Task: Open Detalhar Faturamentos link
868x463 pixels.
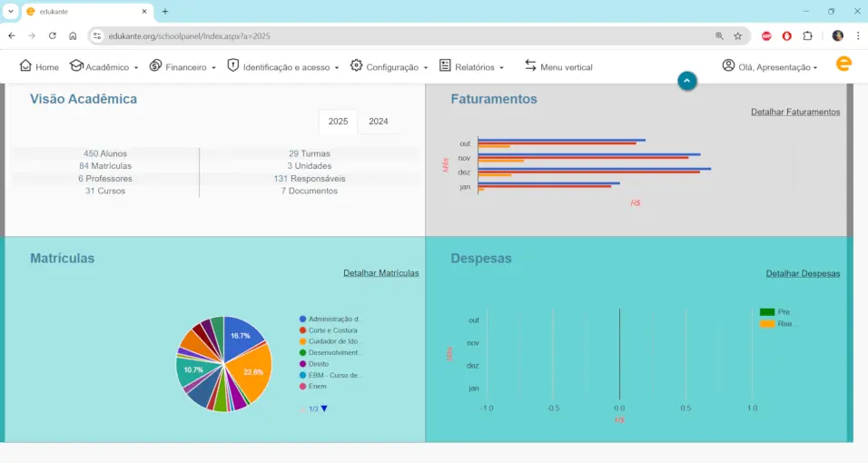Action: [794, 112]
